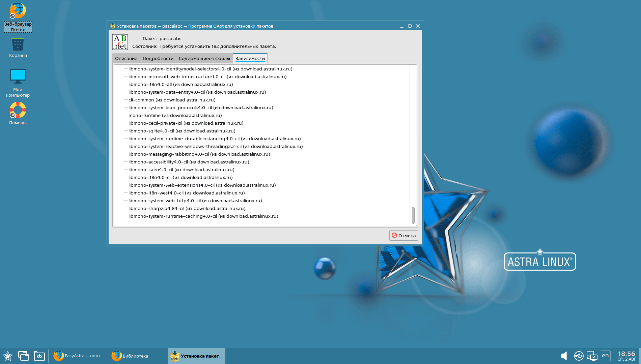
Task: Select libmono-microsoft-web-infrastructure1.0-cil row
Action: pos(207,77)
